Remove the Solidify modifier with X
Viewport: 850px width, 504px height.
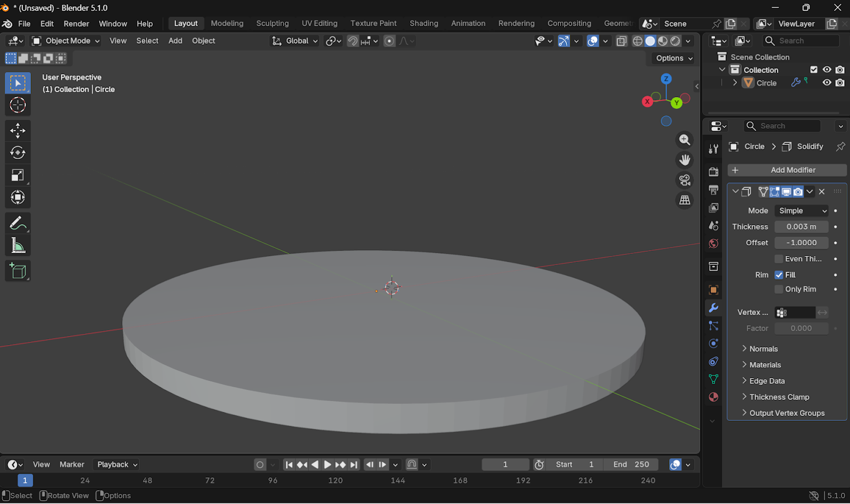[x=822, y=191]
